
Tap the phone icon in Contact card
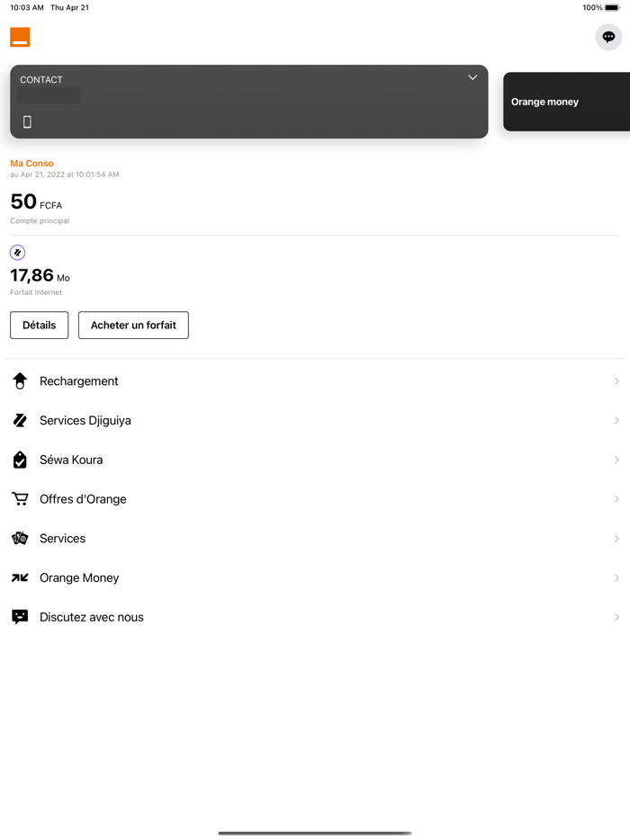[27, 122]
